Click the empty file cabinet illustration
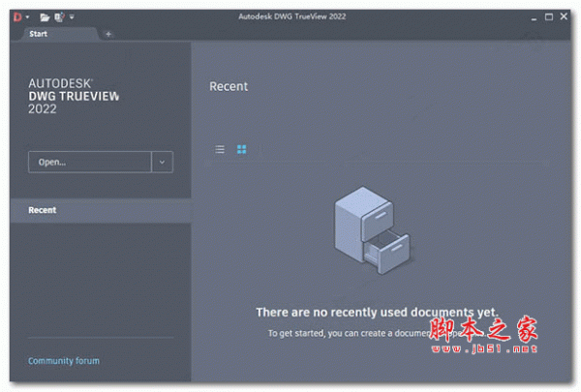The image size is (581, 392). (373, 229)
